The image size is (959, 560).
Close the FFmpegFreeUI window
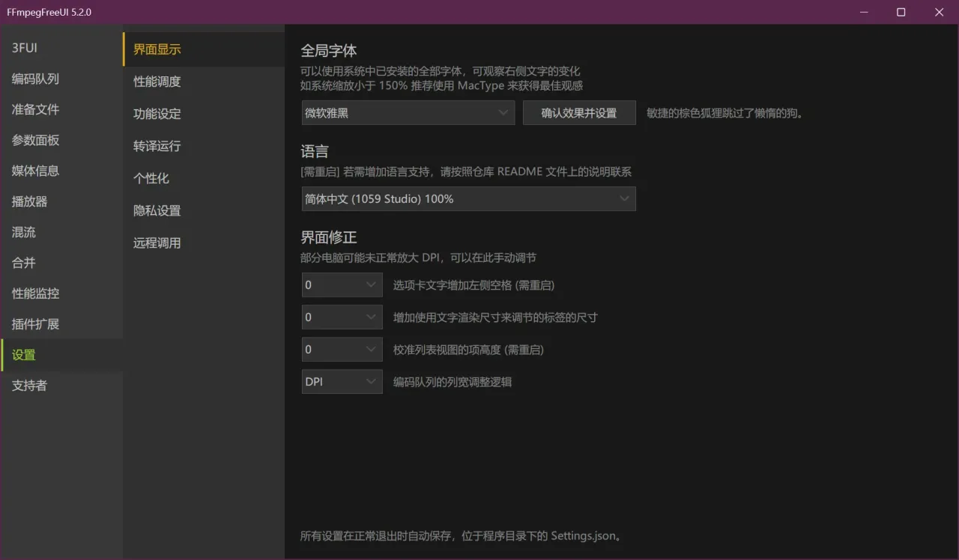pyautogui.click(x=940, y=12)
